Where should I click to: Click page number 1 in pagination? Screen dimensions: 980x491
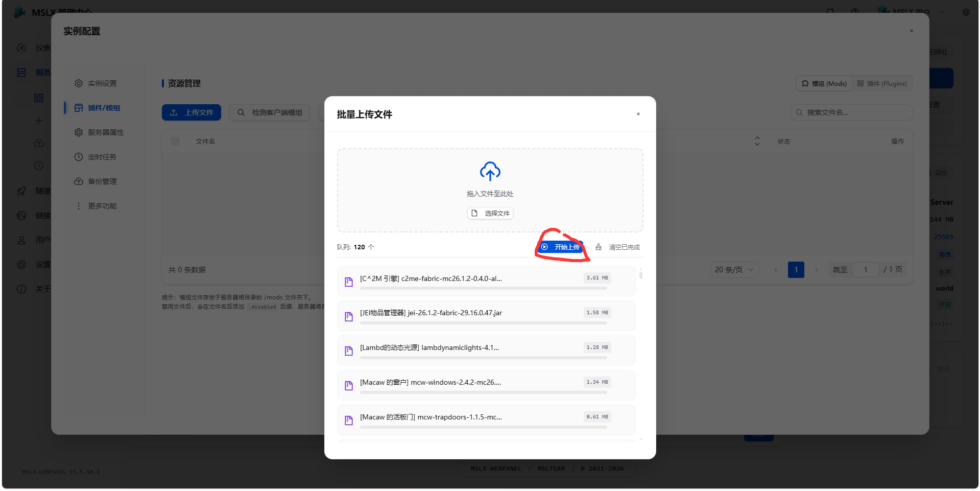[796, 270]
